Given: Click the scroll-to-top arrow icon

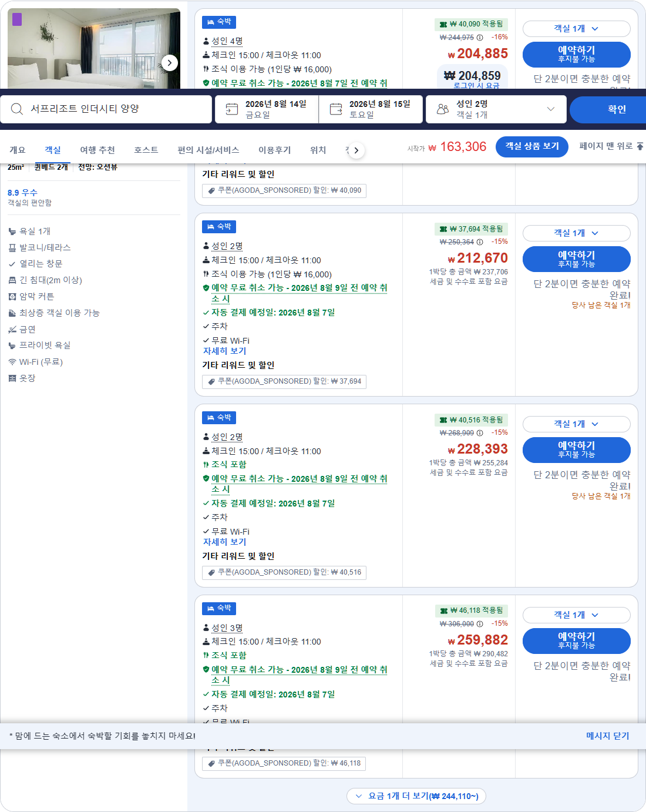Looking at the screenshot, I should click(640, 146).
